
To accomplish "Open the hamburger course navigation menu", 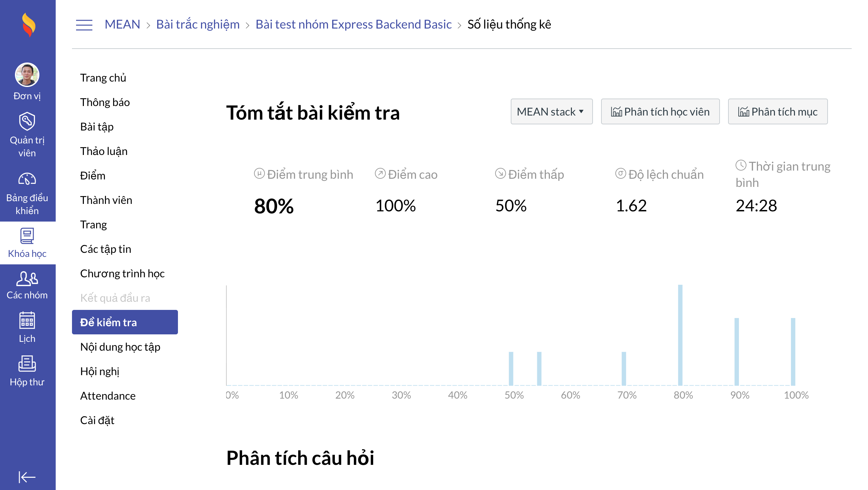I will coord(84,25).
